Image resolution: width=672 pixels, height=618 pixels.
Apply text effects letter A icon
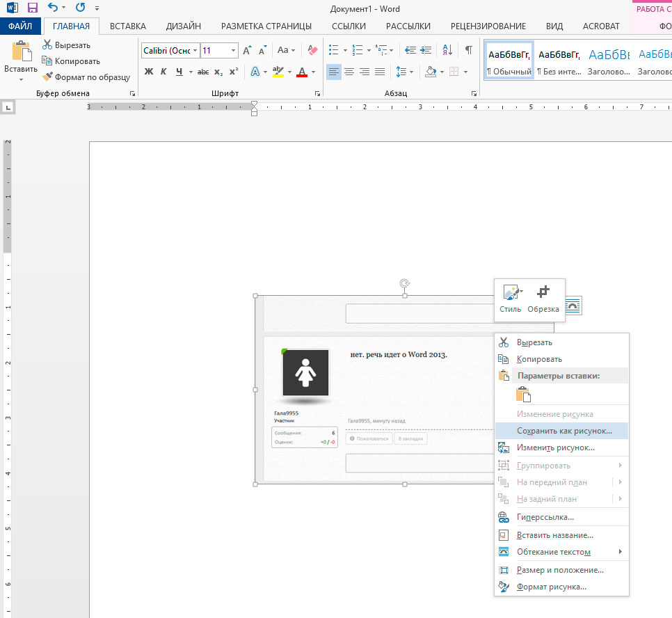[x=255, y=72]
